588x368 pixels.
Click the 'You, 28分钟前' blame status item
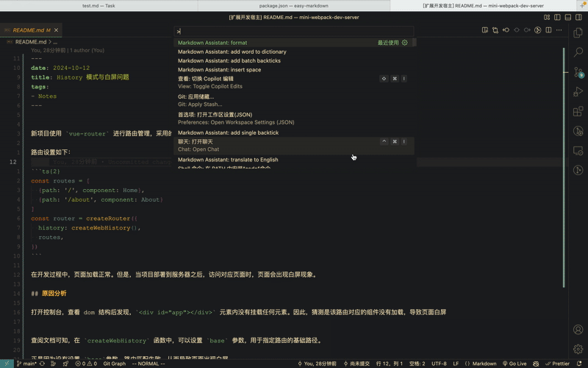pyautogui.click(x=317, y=364)
